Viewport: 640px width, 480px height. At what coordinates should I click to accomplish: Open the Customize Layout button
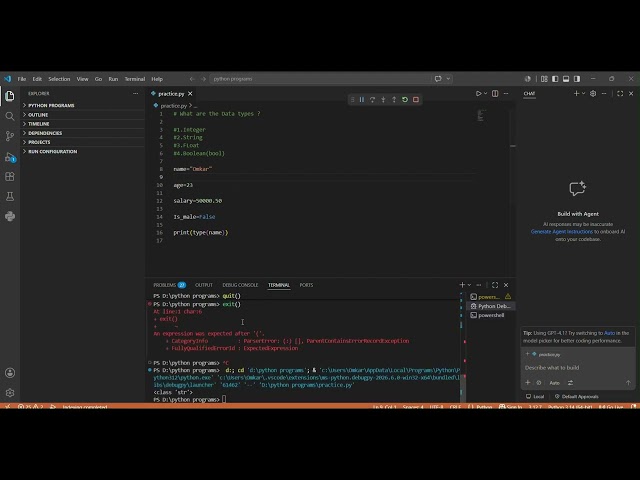544,79
